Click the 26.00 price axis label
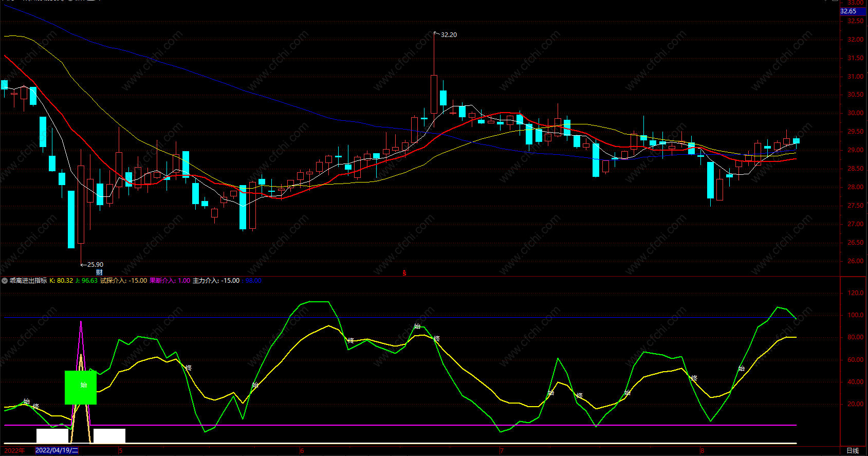868x456 pixels. coord(855,261)
